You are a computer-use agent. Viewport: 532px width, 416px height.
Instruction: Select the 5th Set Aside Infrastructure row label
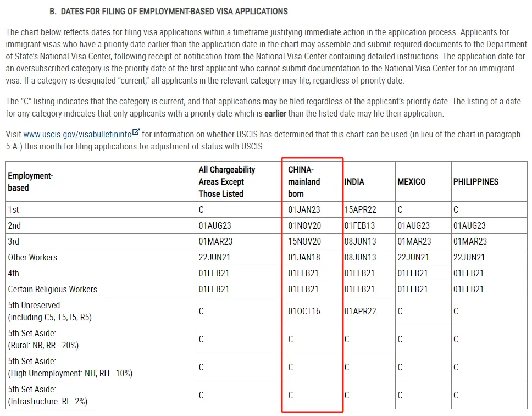tap(47, 395)
